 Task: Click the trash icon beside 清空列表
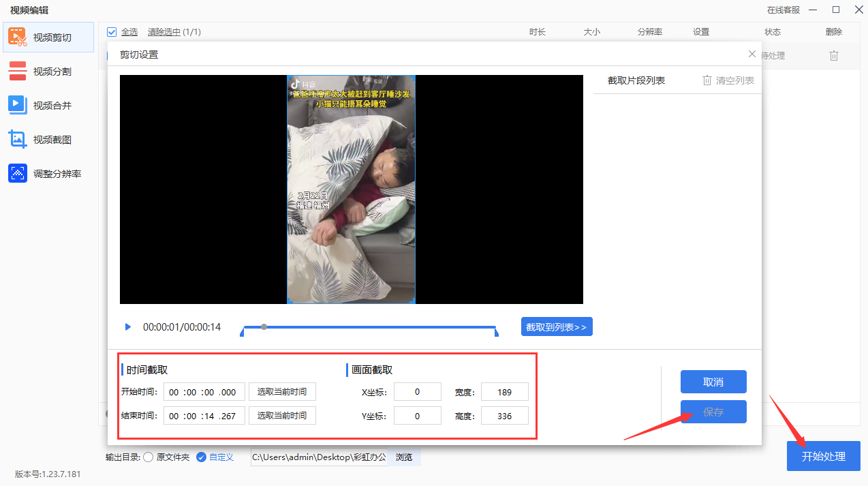tap(707, 80)
